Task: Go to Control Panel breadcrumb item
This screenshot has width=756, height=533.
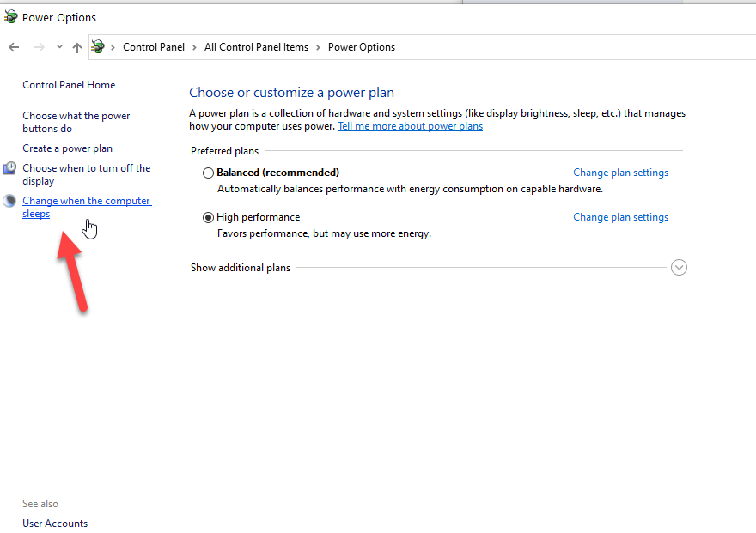Action: [154, 47]
